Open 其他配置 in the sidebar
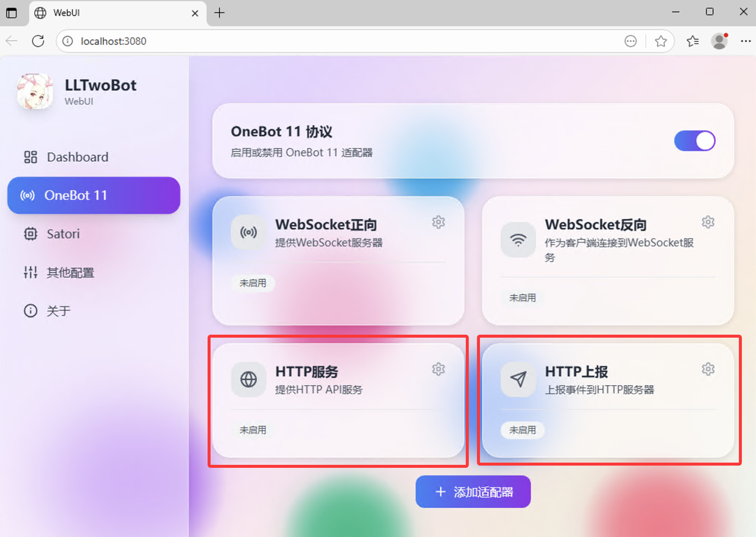The width and height of the screenshot is (756, 537). pos(70,272)
